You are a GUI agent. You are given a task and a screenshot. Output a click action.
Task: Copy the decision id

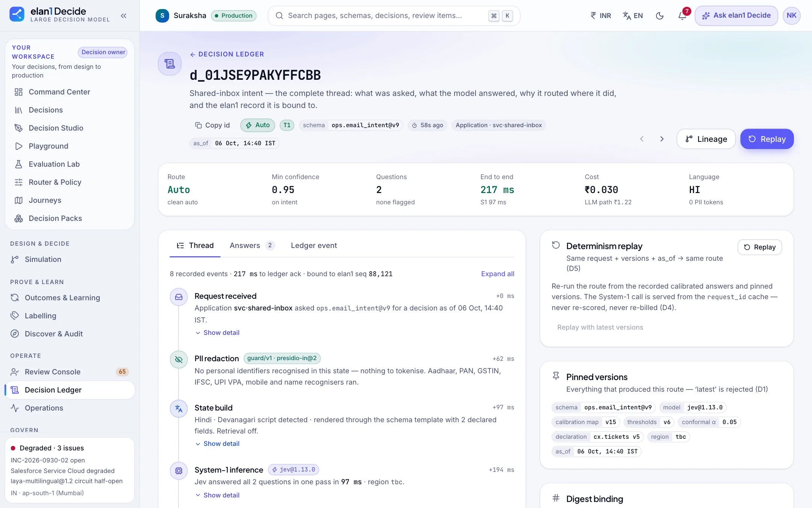[212, 125]
